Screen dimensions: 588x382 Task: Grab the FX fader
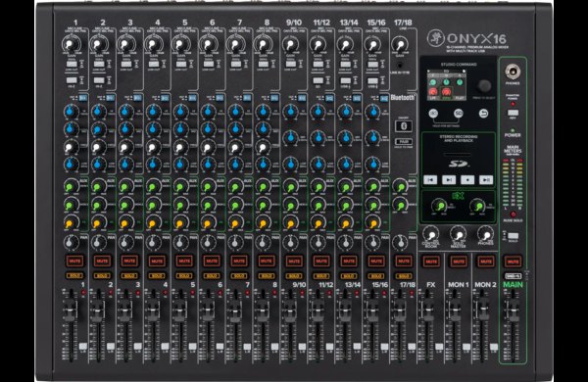click(427, 310)
